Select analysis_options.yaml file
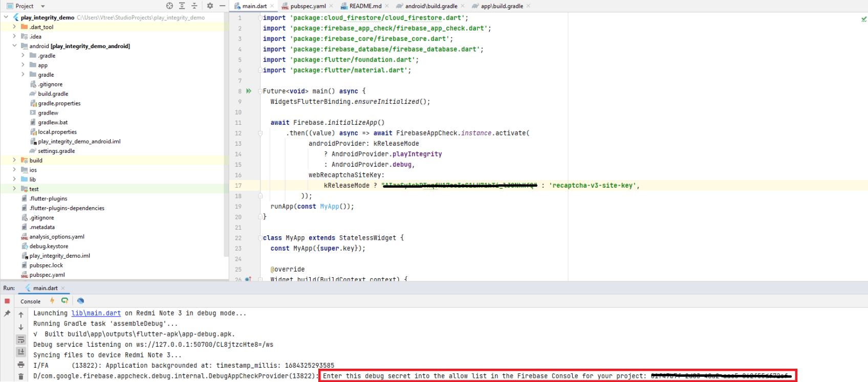The image size is (868, 382). click(x=57, y=237)
